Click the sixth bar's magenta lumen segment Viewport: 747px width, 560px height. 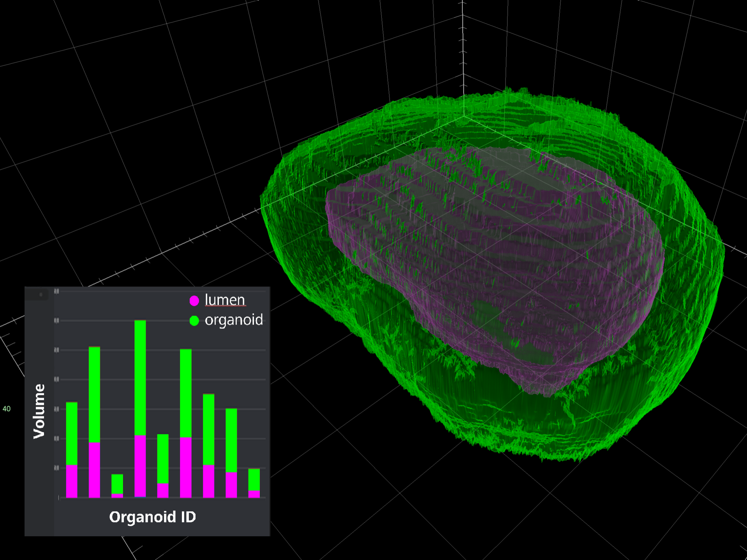186,467
